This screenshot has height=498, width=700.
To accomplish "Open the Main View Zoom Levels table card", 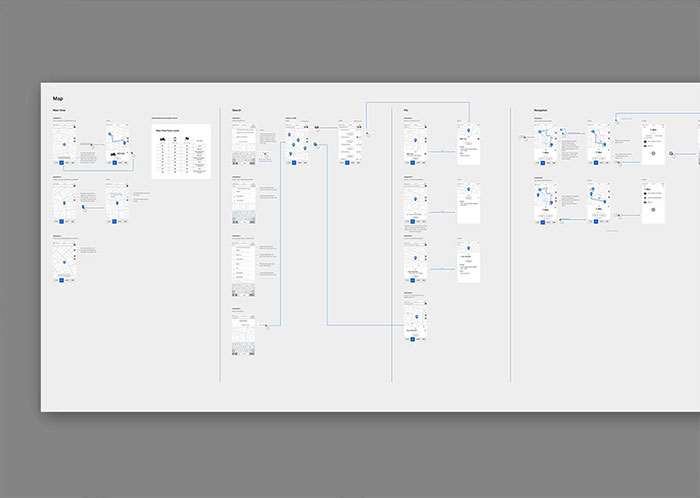I will (x=181, y=151).
